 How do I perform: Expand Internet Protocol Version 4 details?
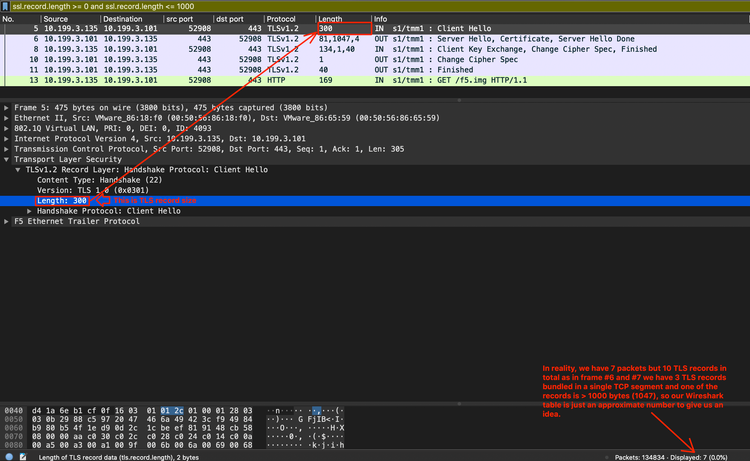7,138
